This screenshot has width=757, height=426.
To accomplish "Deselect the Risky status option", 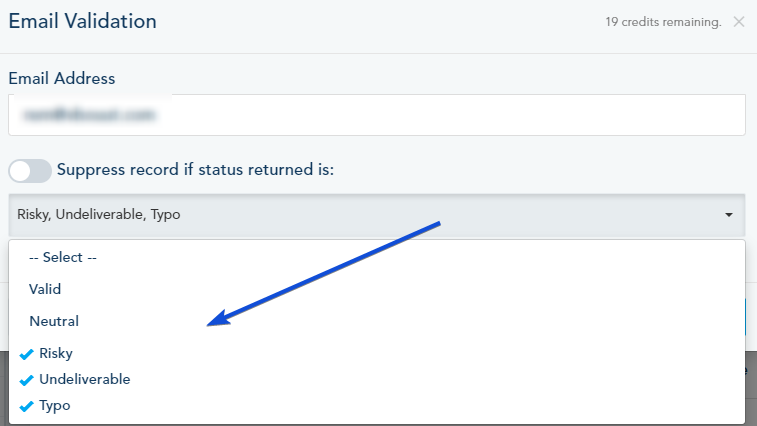I will 56,353.
